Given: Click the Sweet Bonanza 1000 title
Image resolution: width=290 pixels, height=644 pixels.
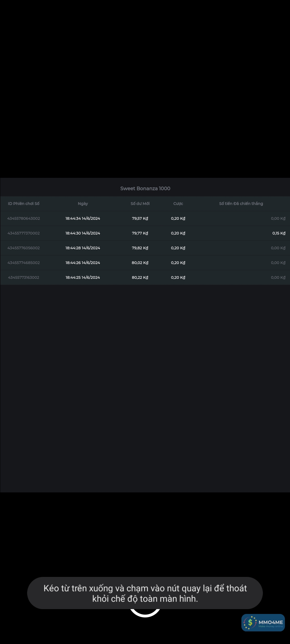Looking at the screenshot, I should (145, 188).
